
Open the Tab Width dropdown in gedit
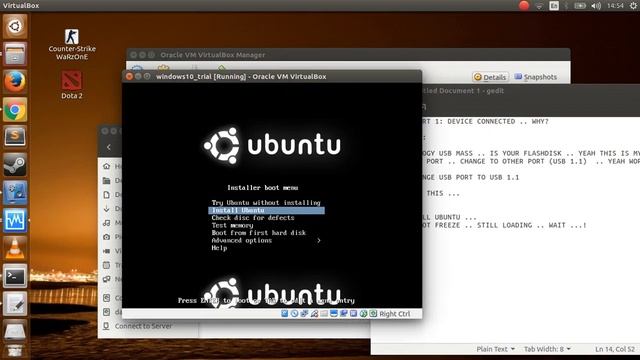coord(547,349)
